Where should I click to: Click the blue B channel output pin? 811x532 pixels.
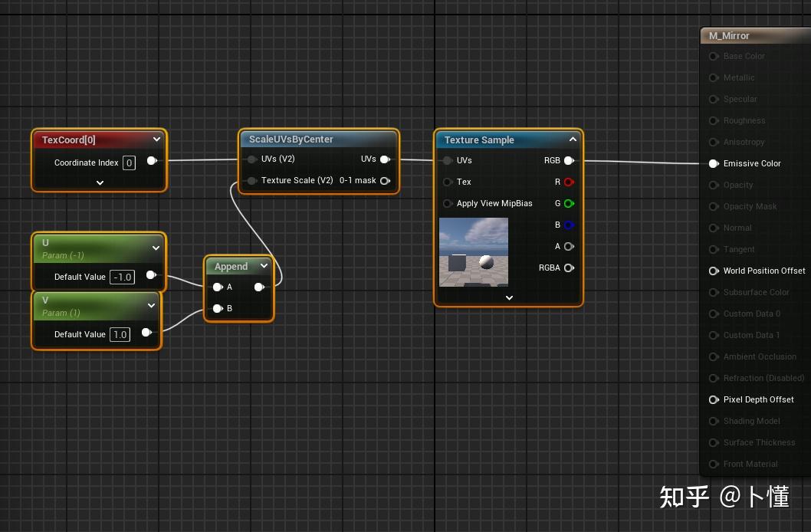[x=568, y=225]
